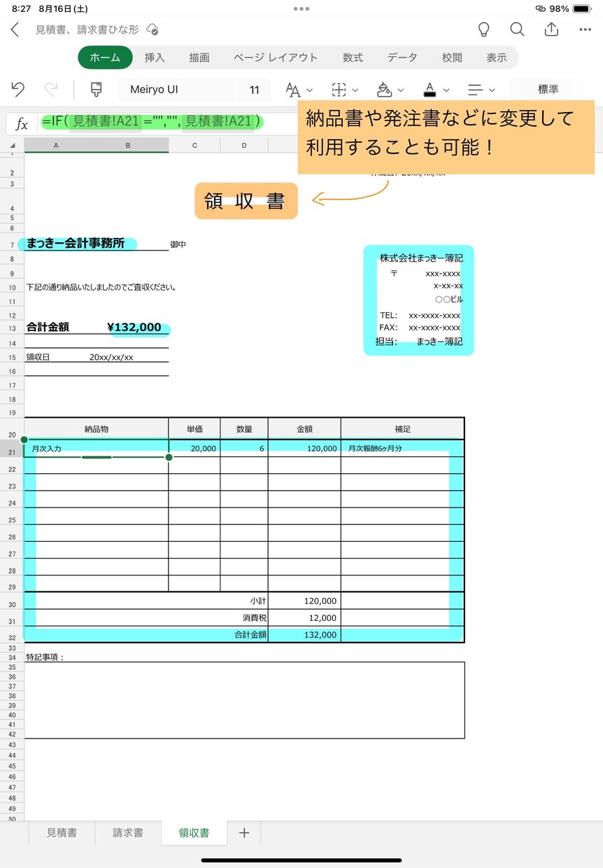Expand the borders dropdown arrow
603x868 pixels.
355,90
